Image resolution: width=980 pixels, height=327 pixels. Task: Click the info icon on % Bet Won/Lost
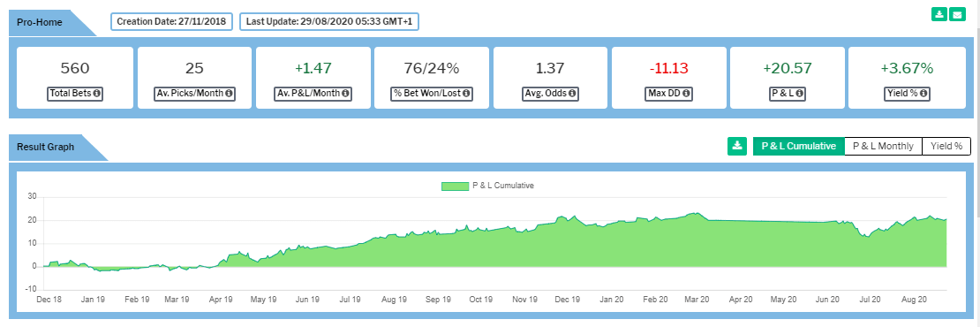[465, 94]
